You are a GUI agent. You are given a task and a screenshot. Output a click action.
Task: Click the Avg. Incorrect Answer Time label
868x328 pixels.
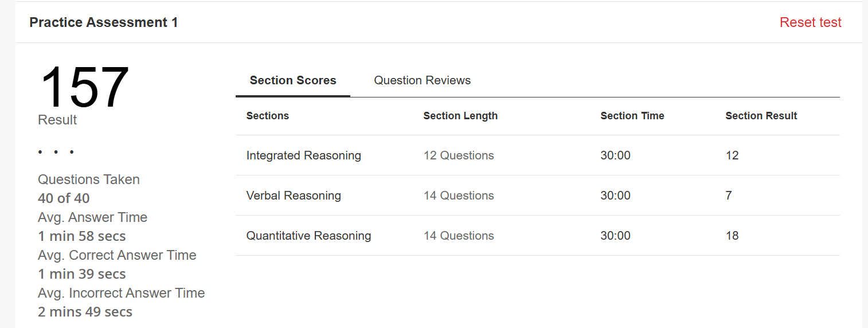coord(121,293)
